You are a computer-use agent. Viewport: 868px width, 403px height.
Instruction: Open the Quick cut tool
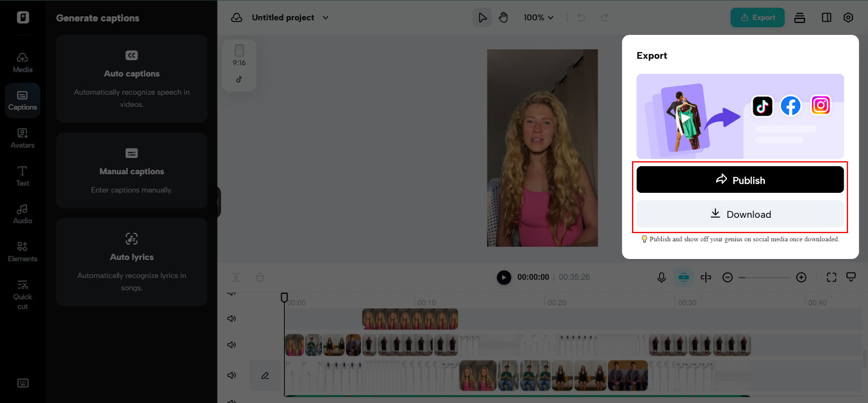[x=22, y=294]
